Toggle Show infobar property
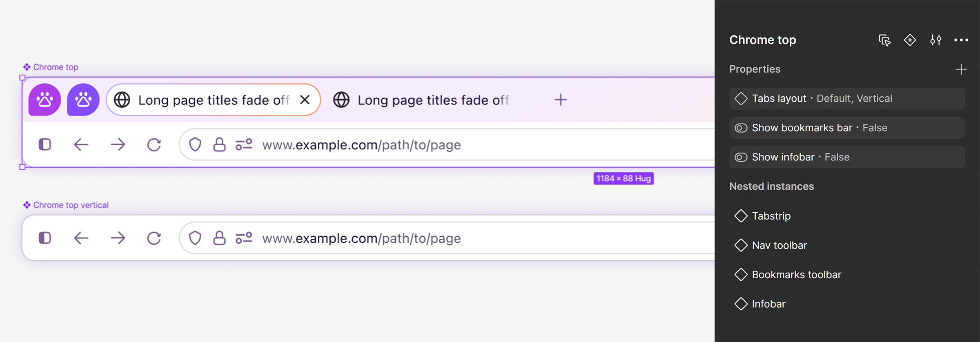This screenshot has height=342, width=980. coord(847,157)
